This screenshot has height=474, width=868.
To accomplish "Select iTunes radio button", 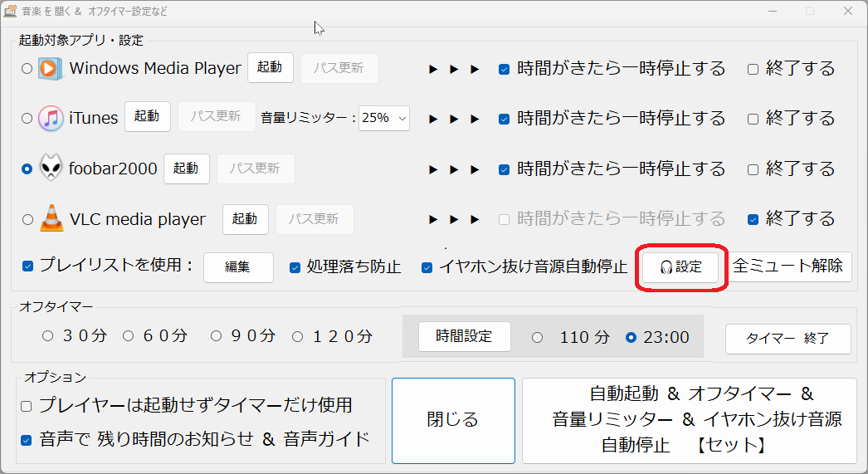I will click(x=27, y=118).
